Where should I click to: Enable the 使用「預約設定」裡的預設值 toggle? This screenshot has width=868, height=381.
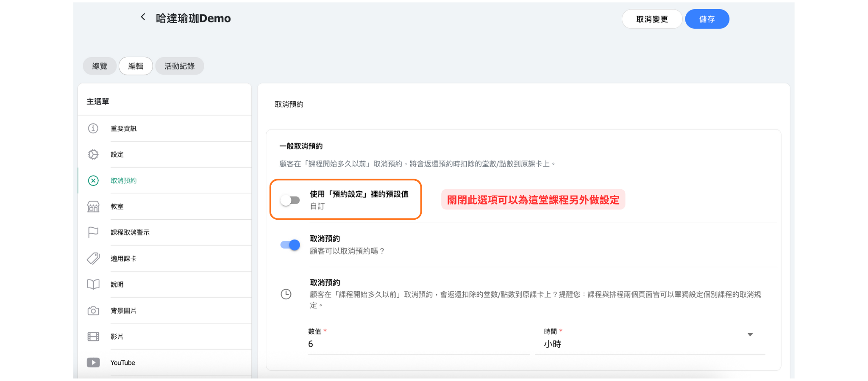click(x=290, y=200)
